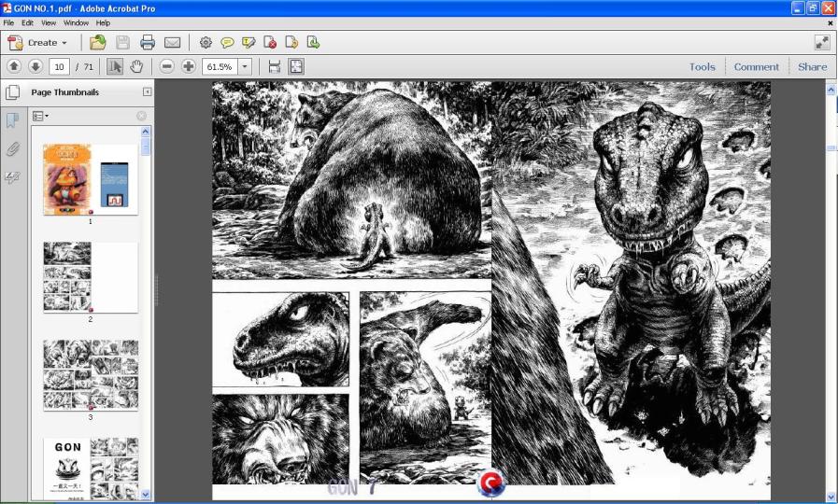Select page 3 thumbnail
The width and height of the screenshot is (838, 504).
click(91, 375)
